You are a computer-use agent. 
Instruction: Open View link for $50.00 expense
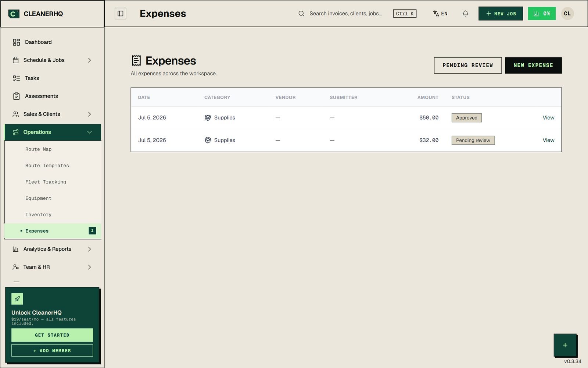point(548,118)
